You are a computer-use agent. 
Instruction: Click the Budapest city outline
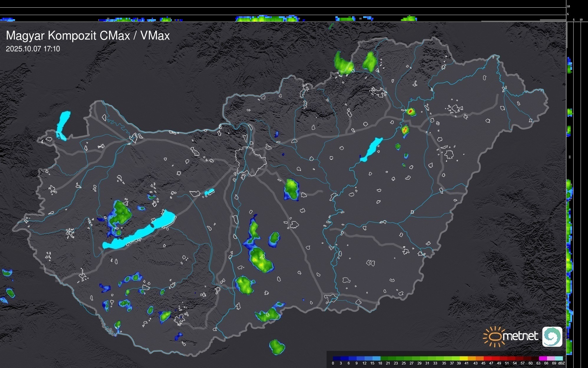[x=251, y=161]
